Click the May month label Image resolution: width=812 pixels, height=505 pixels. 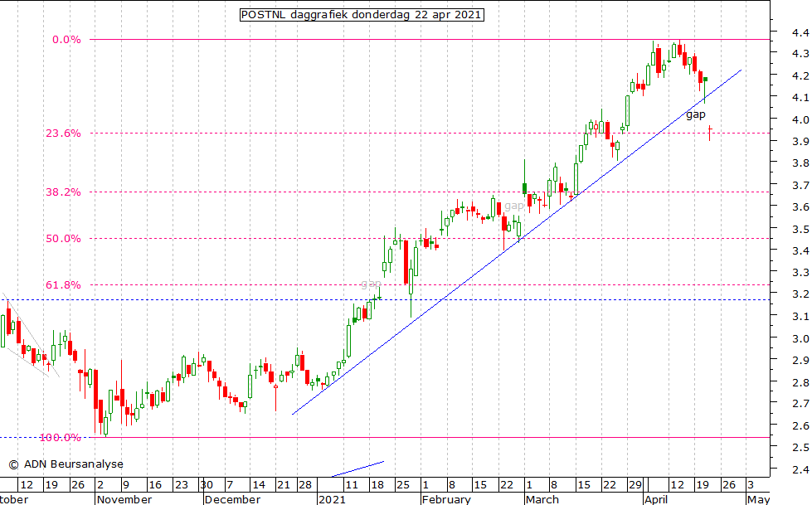click(x=759, y=500)
